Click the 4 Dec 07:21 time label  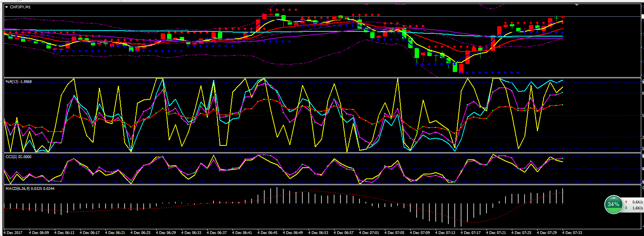click(x=496, y=232)
